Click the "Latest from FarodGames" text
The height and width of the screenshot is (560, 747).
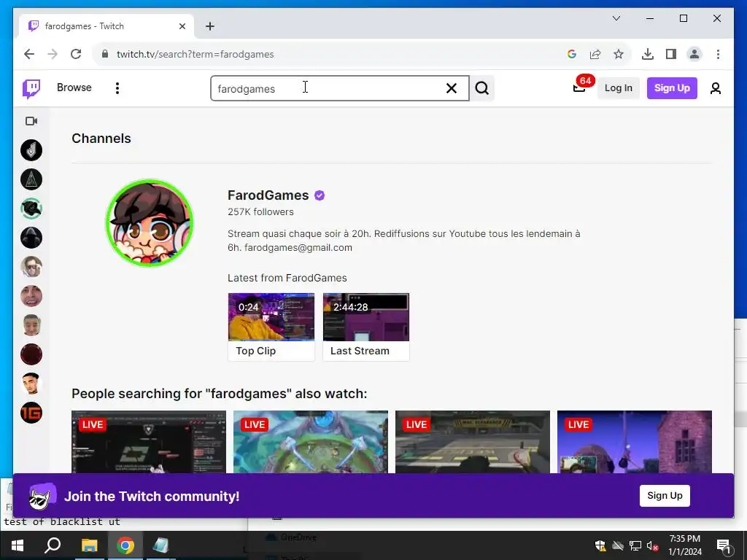pyautogui.click(x=287, y=278)
